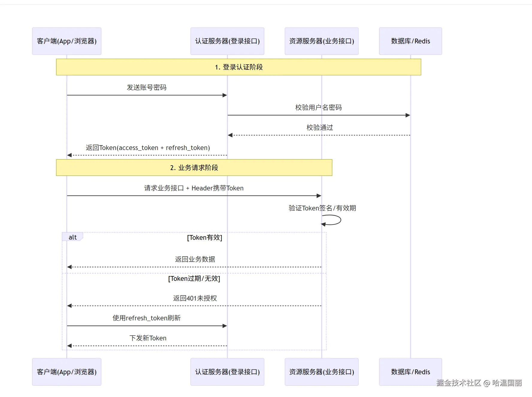Click the [Token过期/无效] condition label
The width and height of the screenshot is (532, 397).
pos(195,278)
